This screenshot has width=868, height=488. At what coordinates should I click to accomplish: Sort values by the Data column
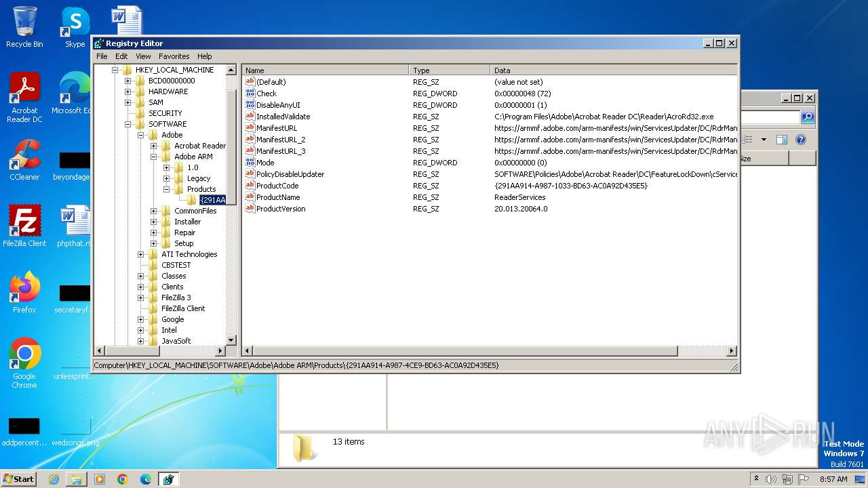614,70
